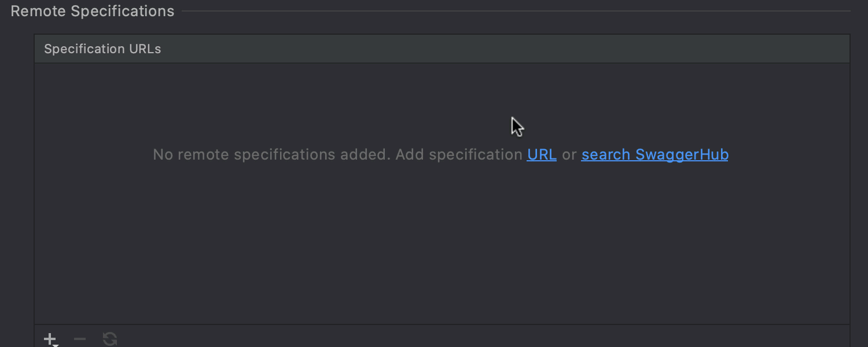
Task: Click the word 'SwaggerHub' in the hyperlink
Action: point(682,154)
